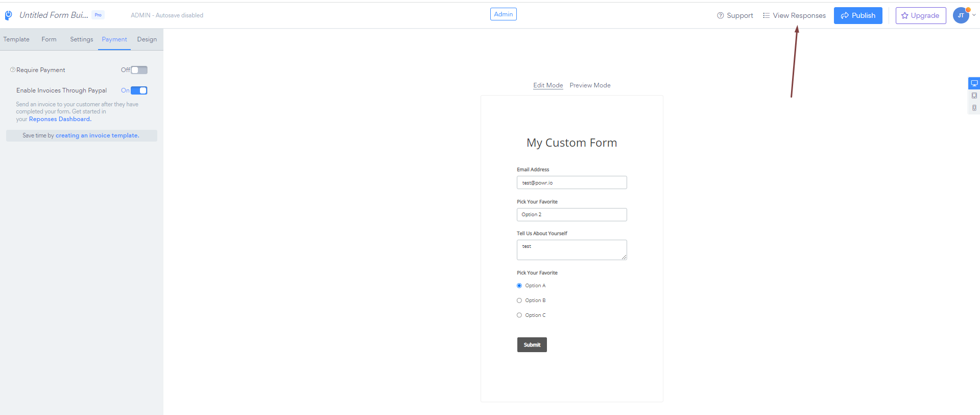Select tablet view device icon
This screenshot has height=415, width=980.
(974, 96)
